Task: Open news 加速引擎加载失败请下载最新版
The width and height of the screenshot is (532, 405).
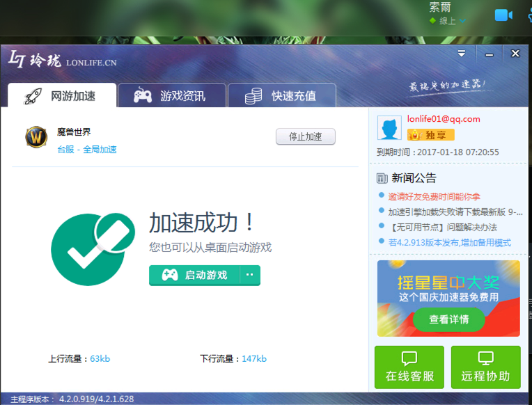Action: 455,212
